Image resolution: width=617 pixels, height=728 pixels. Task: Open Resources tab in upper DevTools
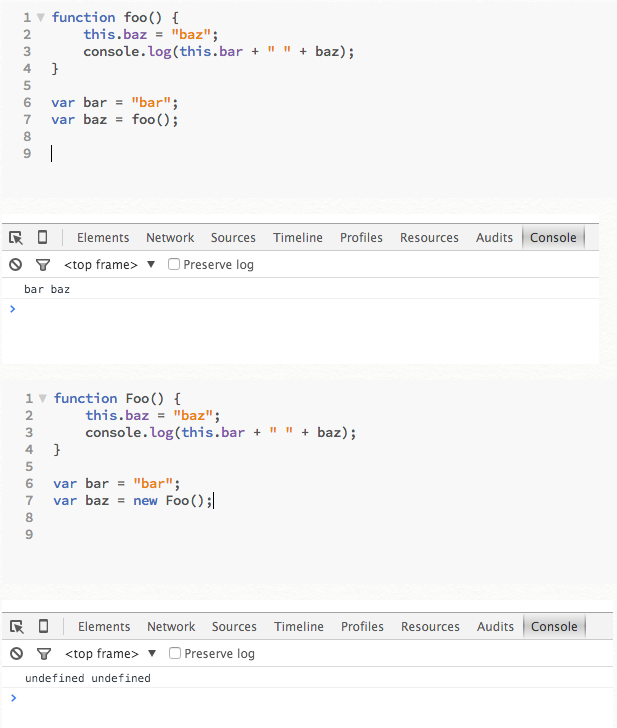429,238
